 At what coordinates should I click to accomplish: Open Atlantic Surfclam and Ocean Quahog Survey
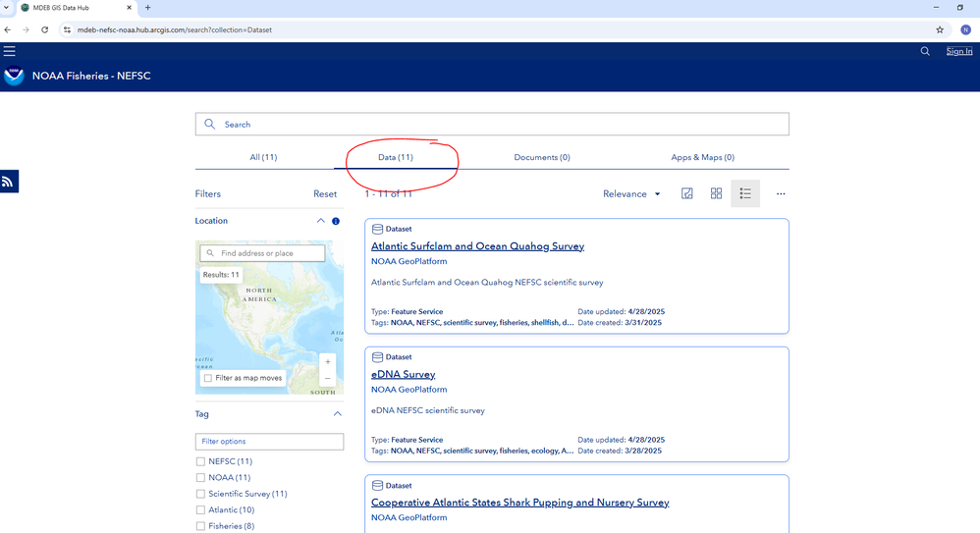(477, 246)
